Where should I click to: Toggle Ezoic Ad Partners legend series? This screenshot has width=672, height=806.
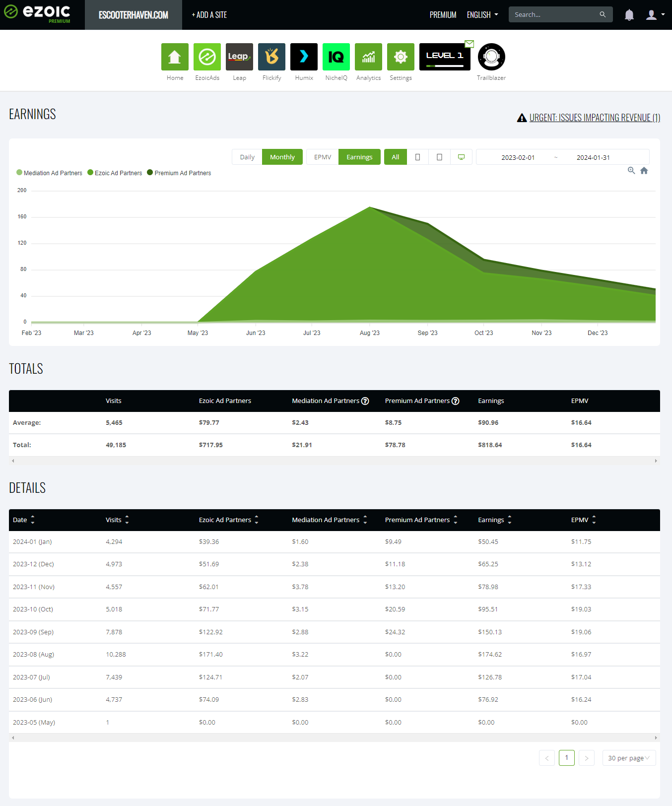[115, 173]
